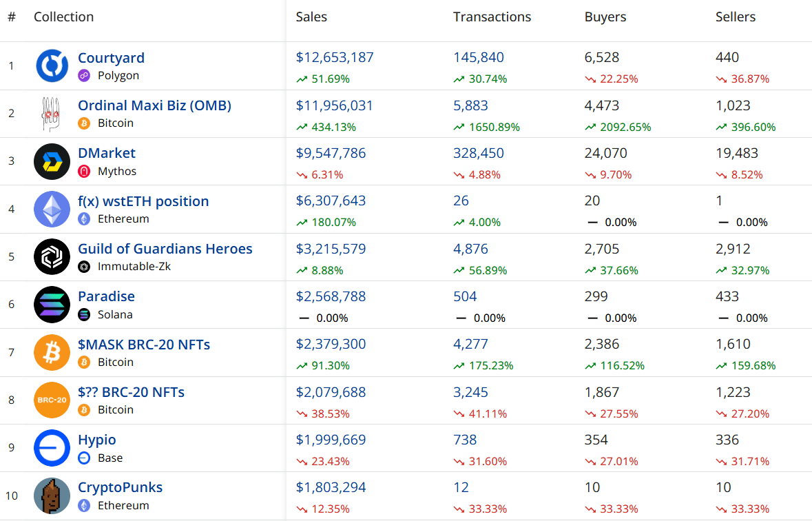Click the Bitcoin chain icon under $?? BRC-20 NFTs
Image resolution: width=812 pixels, height=521 pixels.
coord(84,410)
